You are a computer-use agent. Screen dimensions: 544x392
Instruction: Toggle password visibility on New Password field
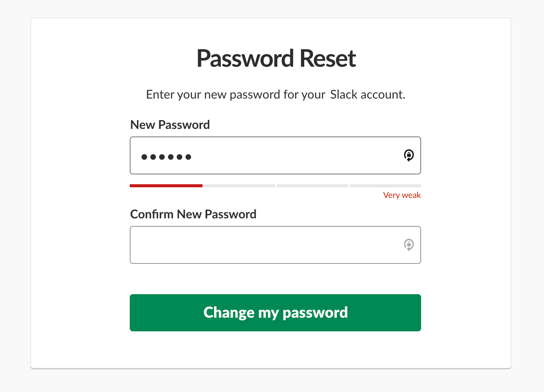[409, 155]
